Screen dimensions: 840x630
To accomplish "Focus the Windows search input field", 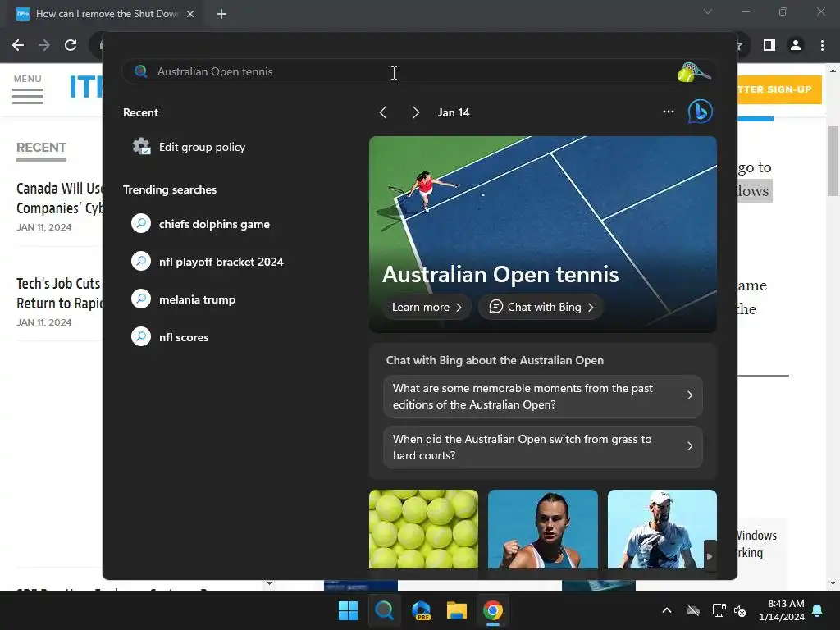I will coord(419,72).
